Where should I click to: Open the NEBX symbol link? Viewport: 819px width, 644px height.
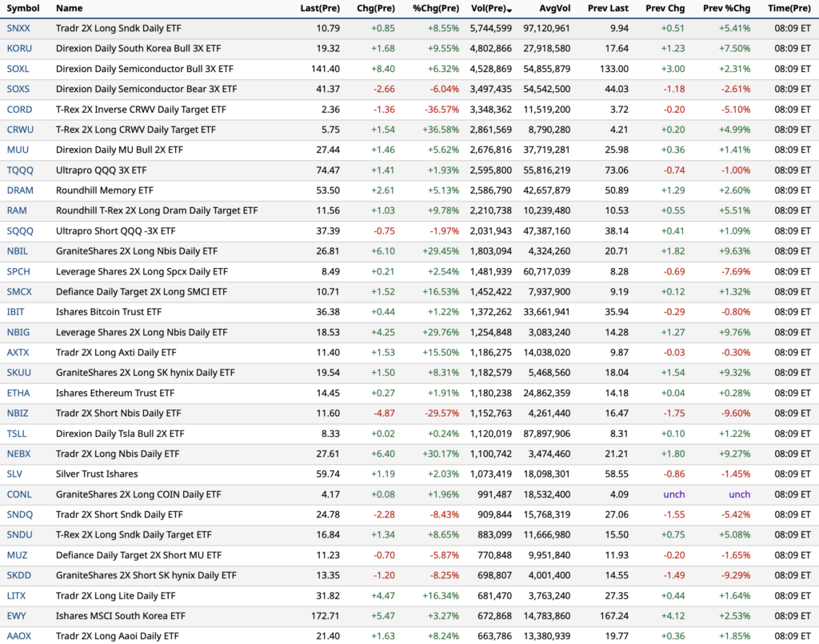coord(19,454)
